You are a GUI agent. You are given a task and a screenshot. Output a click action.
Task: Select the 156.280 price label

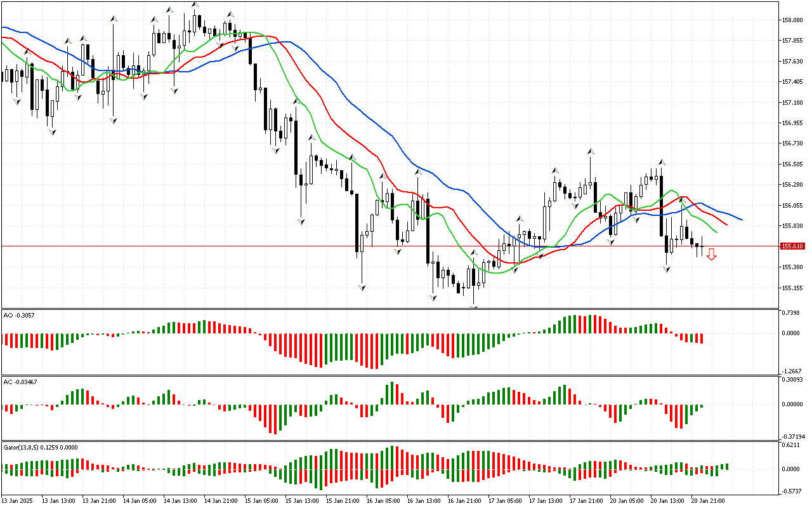pyautogui.click(x=793, y=185)
